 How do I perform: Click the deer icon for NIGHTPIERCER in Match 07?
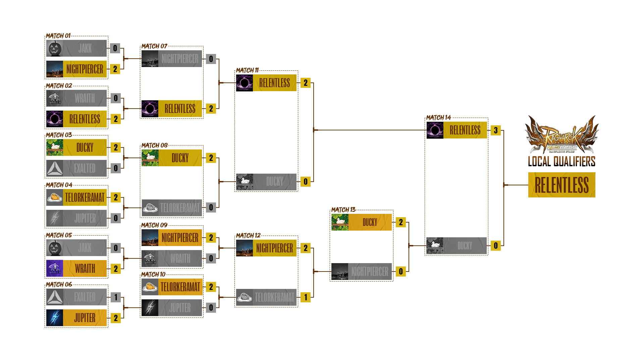pos(151,59)
